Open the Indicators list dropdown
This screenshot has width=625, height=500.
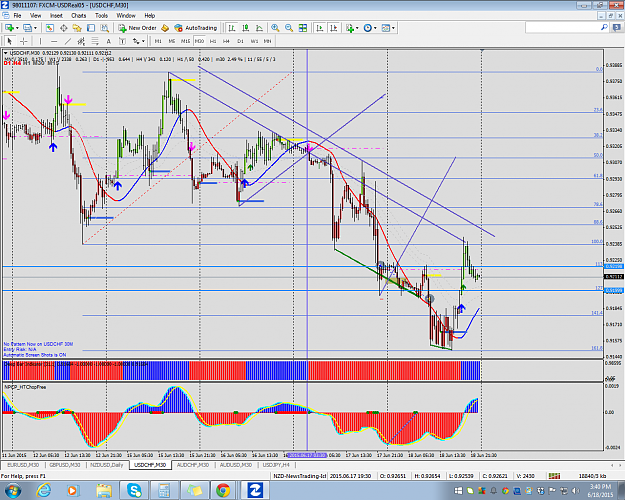[x=352, y=28]
